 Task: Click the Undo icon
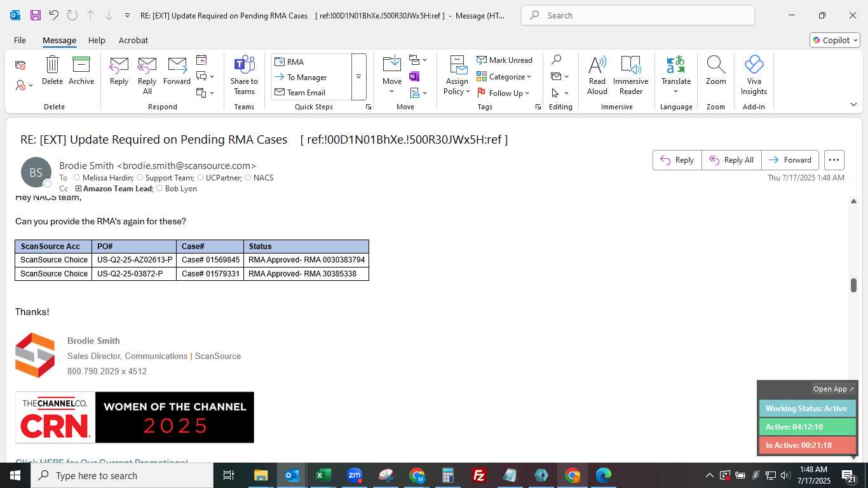(53, 15)
